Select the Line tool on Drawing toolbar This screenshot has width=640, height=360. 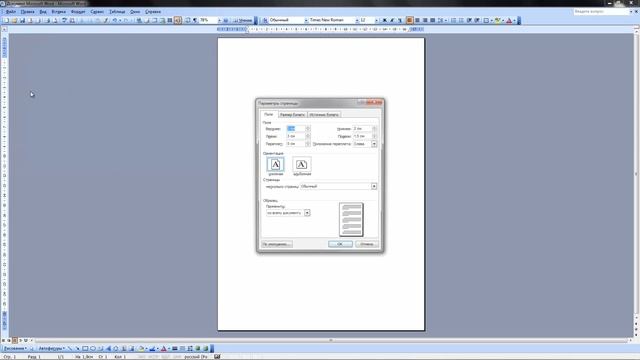69,349
